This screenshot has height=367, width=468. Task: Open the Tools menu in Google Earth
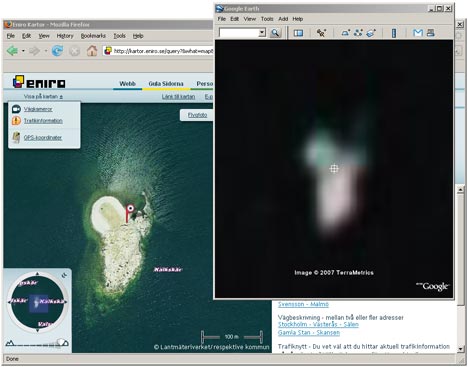click(x=267, y=19)
